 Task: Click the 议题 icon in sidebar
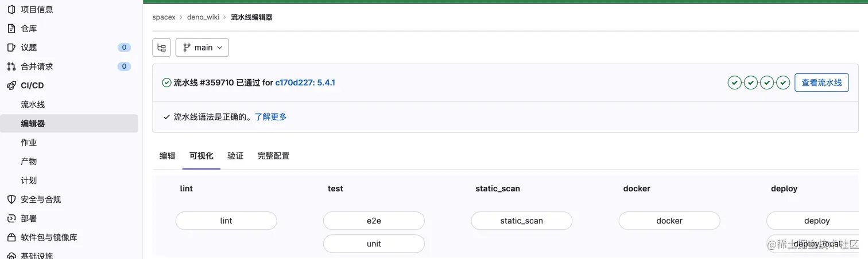pos(11,47)
